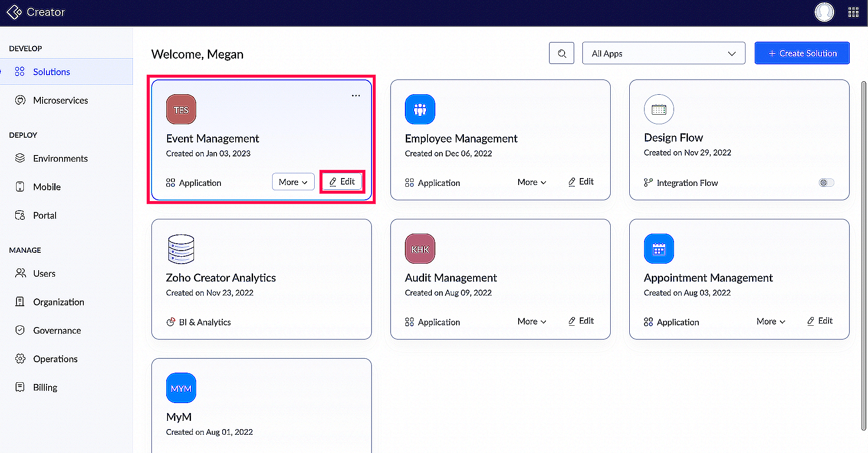Click the Solutions grid icon in sidebar
Screen dimensions: 868x453
[20, 72]
